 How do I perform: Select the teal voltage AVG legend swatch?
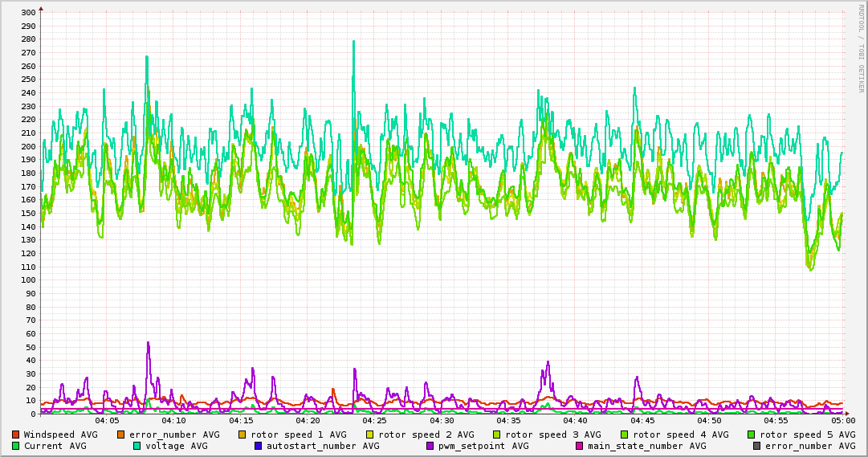tap(137, 446)
